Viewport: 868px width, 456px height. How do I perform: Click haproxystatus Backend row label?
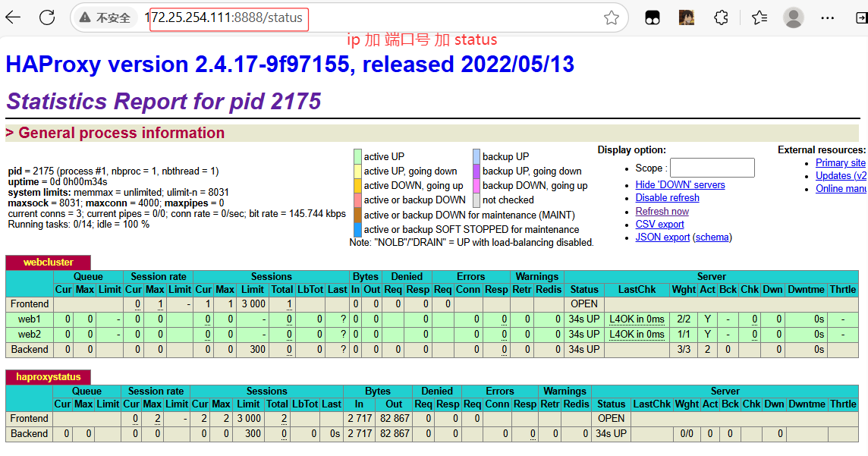tap(30, 434)
